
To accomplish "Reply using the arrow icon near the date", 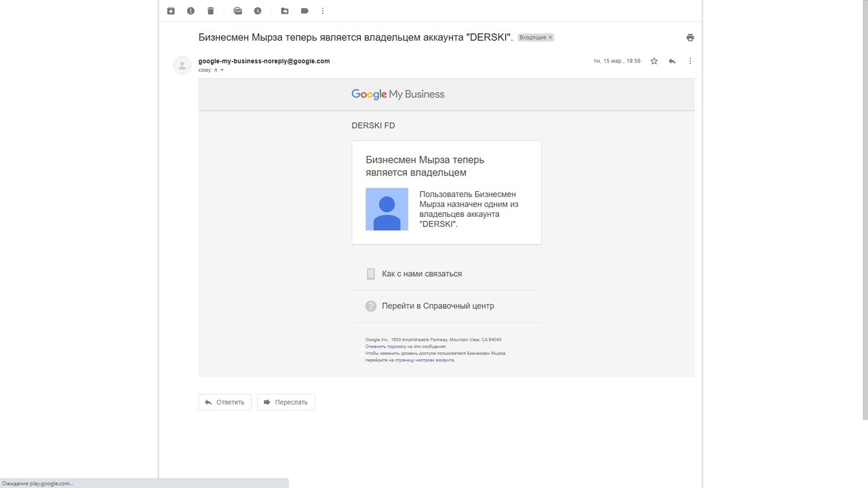I will coord(672,61).
